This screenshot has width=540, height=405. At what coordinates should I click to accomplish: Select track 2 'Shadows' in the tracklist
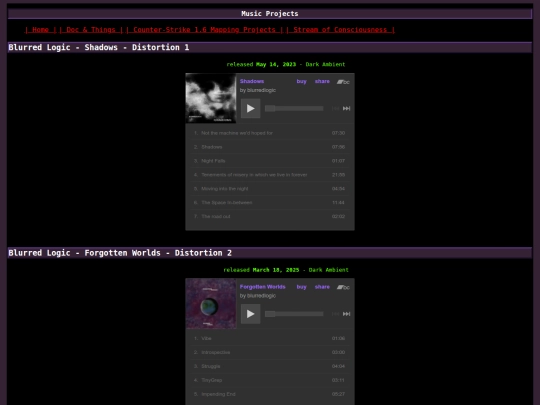(x=270, y=147)
